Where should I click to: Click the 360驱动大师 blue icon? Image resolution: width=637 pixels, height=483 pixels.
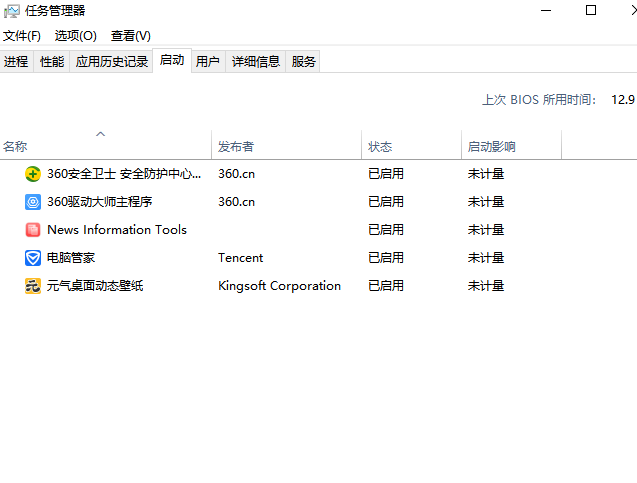33,202
